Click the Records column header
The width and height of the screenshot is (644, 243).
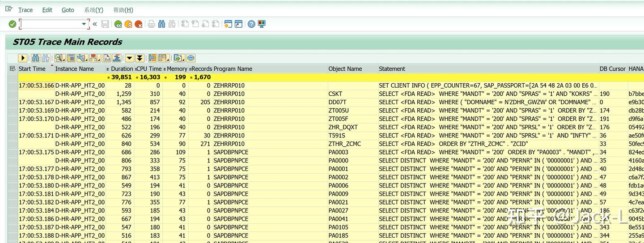(200, 68)
